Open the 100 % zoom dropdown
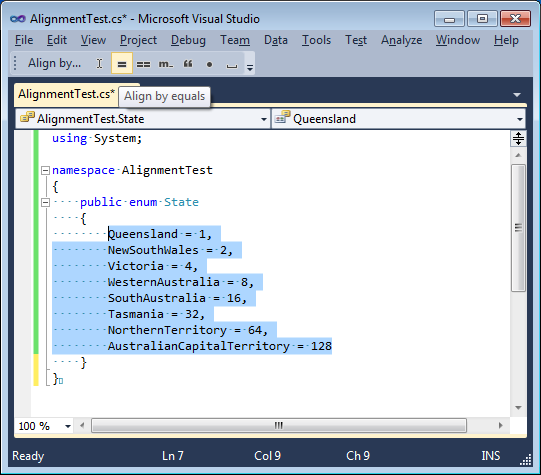The width and height of the screenshot is (541, 475). click(x=68, y=427)
